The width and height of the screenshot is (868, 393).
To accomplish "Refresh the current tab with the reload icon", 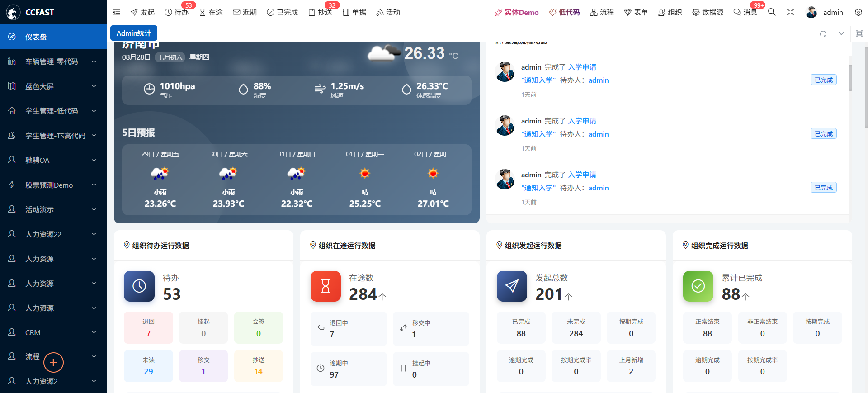I will click(823, 33).
